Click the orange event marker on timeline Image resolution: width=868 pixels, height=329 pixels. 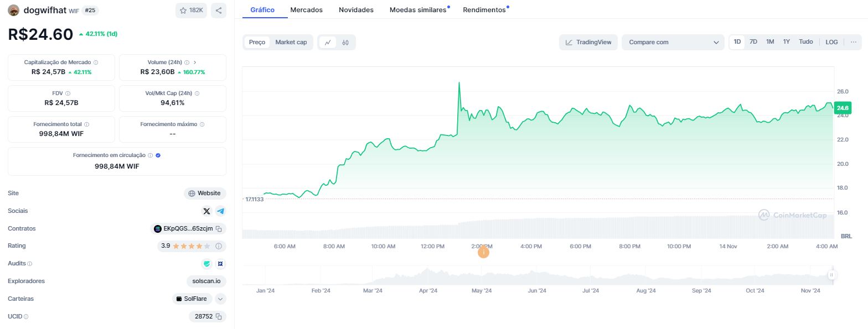point(483,252)
